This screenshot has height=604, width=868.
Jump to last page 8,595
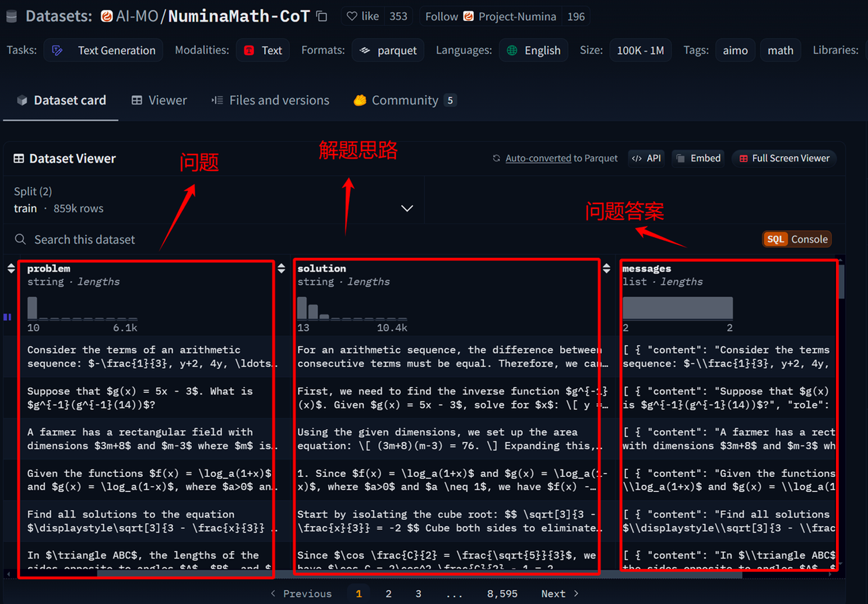[502, 594]
